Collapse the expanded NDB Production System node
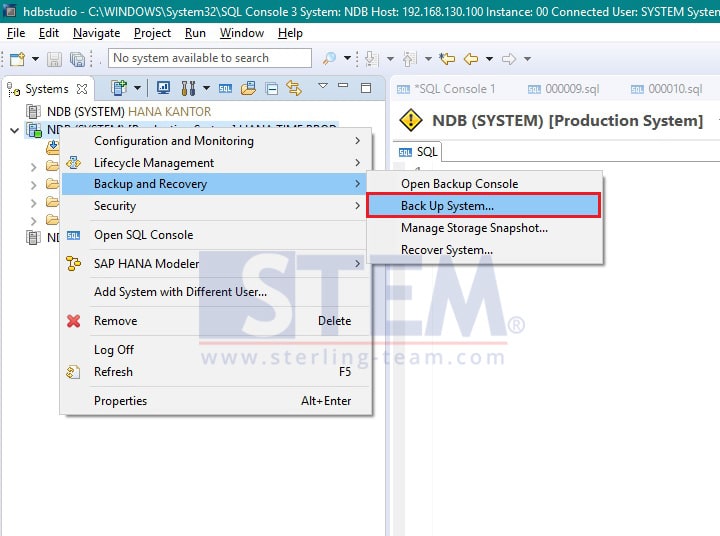Screen dimensions: 720x536 pos(14,130)
